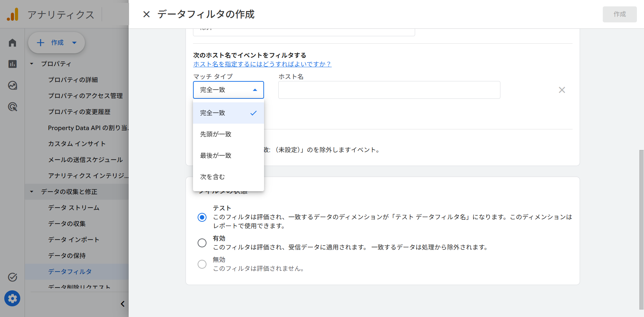Collapse the プロパティ tree section
Viewport: 644px width, 317px height.
click(32, 64)
